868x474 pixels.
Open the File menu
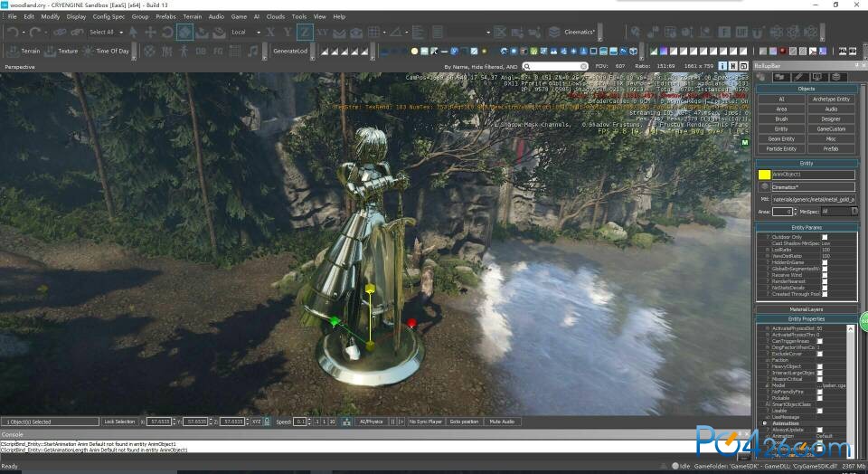(x=12, y=16)
